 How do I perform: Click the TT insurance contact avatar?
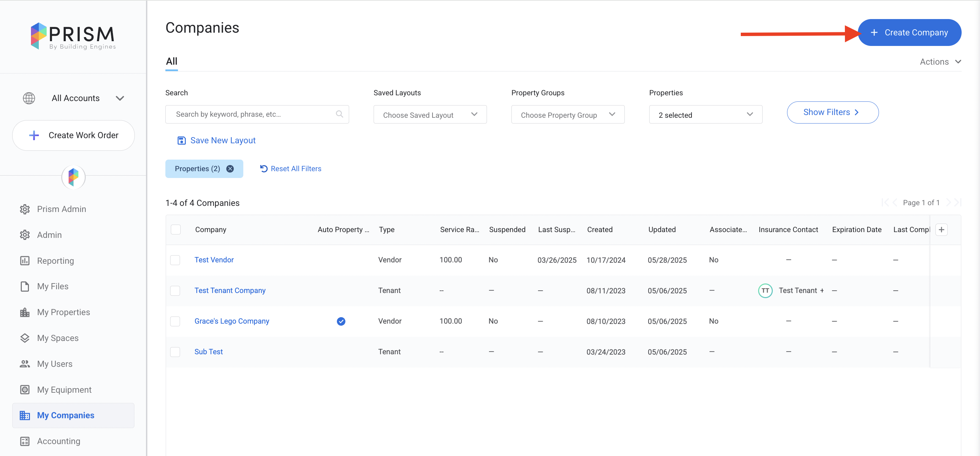(765, 291)
